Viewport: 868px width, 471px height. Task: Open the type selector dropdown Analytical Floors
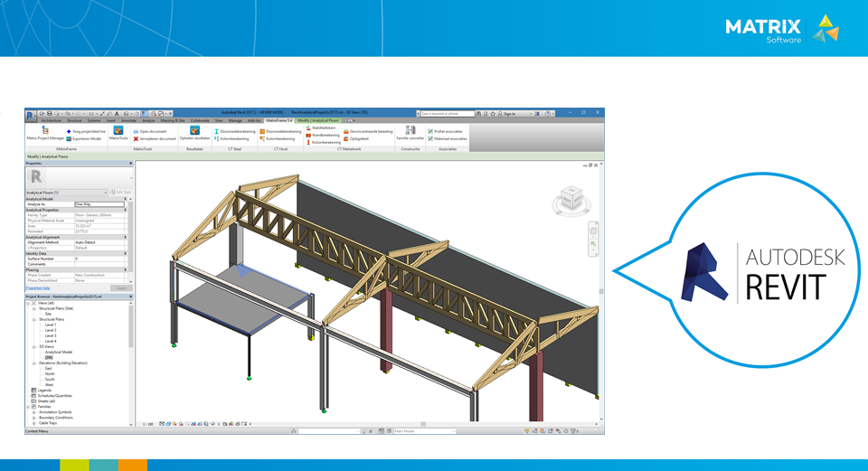tap(66, 193)
